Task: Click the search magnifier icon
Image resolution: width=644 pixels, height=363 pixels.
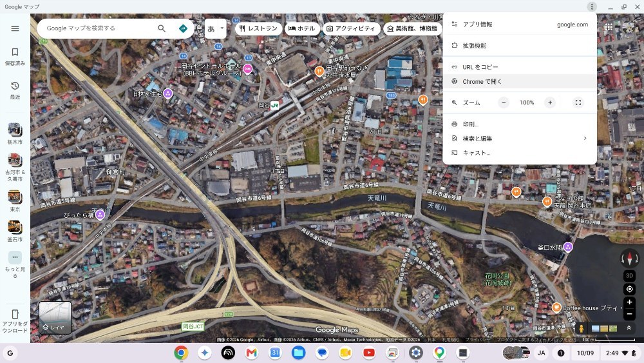Action: click(162, 28)
